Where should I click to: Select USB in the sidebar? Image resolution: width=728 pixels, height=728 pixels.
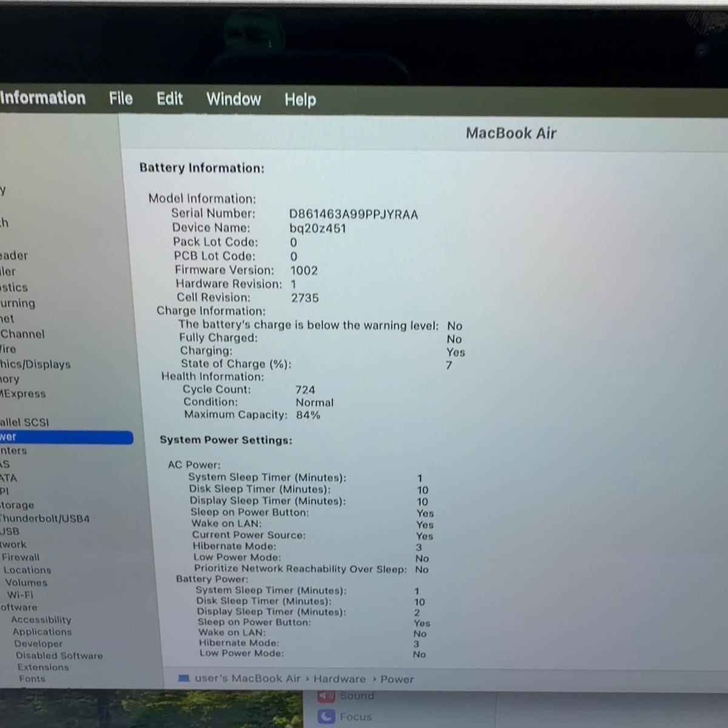pyautogui.click(x=10, y=531)
